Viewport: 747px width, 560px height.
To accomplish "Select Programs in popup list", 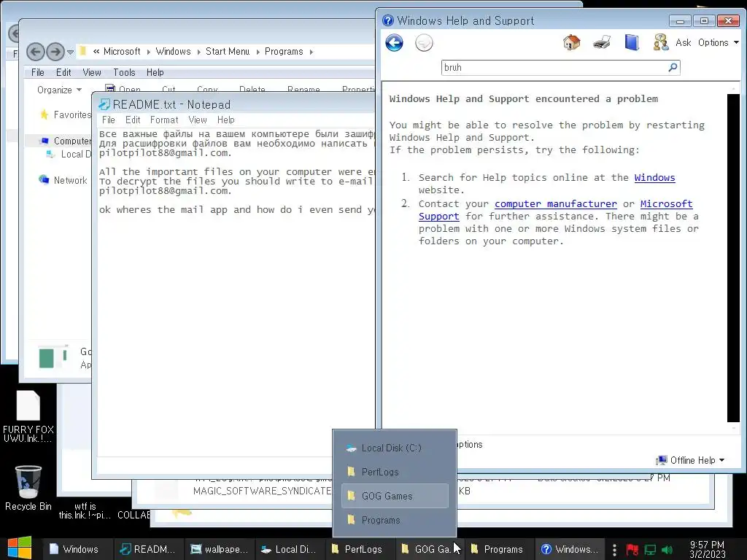I will [395, 520].
